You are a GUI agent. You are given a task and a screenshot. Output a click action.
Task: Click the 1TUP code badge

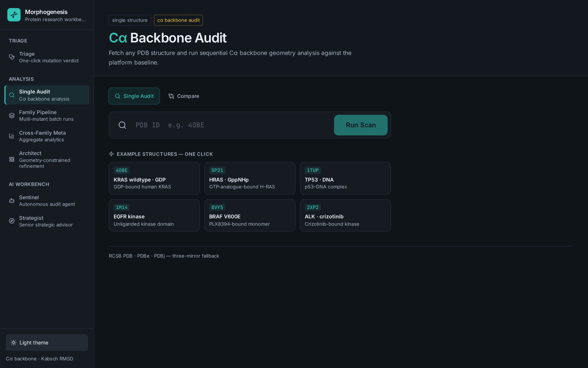(x=313, y=170)
